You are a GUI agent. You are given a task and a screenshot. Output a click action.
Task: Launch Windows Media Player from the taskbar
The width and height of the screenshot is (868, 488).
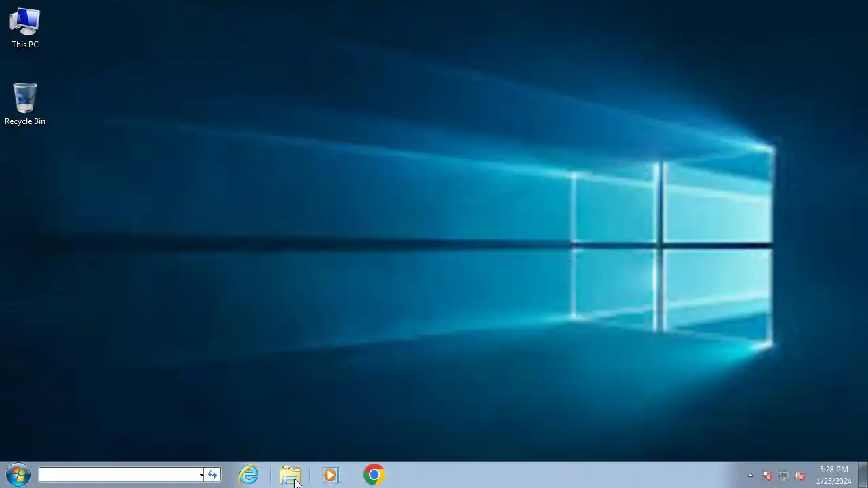pos(331,475)
